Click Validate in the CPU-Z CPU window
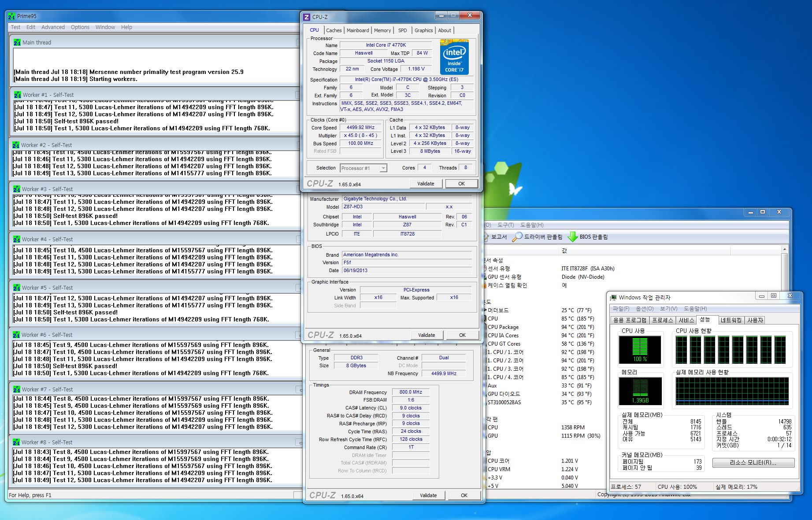812x520 pixels. point(426,184)
